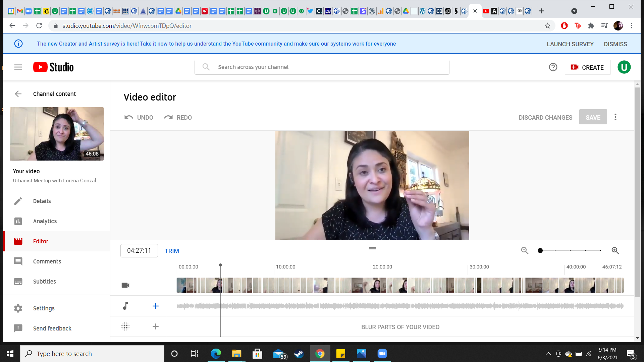Click the TRIM button

172,251
